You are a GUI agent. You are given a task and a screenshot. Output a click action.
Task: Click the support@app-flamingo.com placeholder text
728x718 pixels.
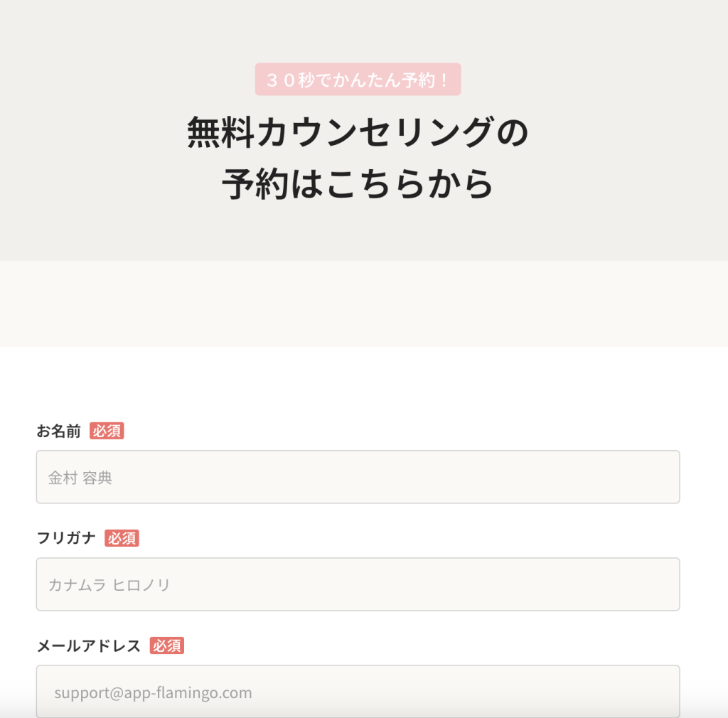[x=153, y=692]
